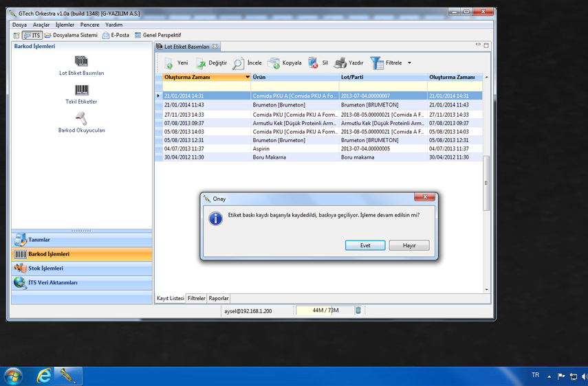Select the Boru Makarna row
Screen dimensions: 588x386
click(318, 157)
